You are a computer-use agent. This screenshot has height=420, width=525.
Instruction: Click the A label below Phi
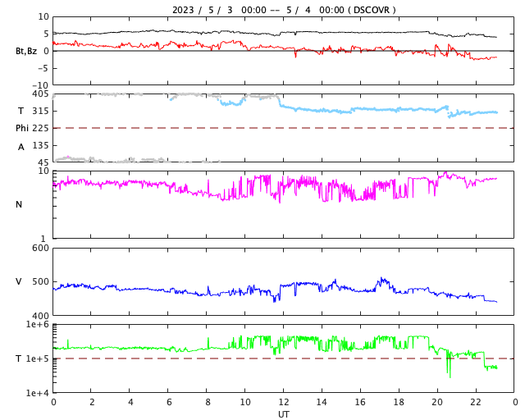21,147
